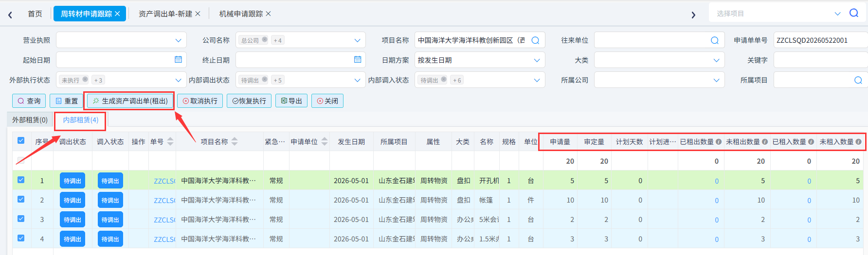Open calendar icon for 终止日期
The height and width of the screenshot is (255, 868).
358,59
